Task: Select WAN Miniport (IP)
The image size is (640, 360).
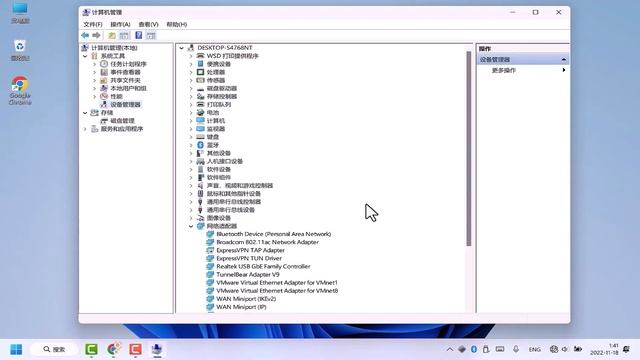Action: [x=241, y=307]
